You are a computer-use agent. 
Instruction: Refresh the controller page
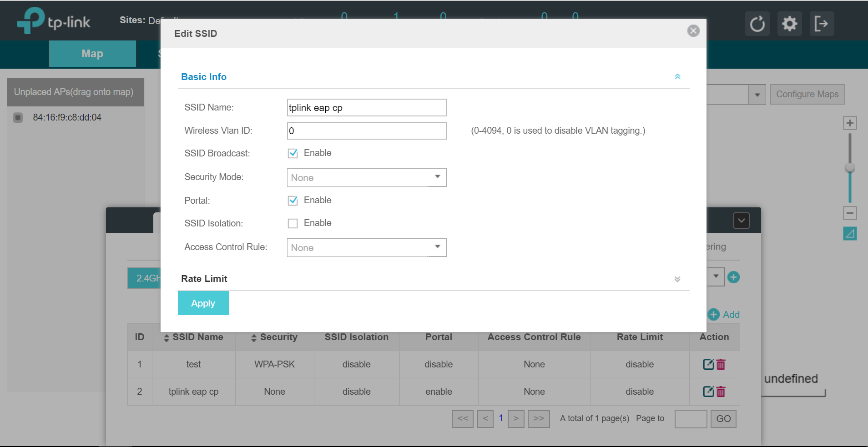tap(757, 24)
